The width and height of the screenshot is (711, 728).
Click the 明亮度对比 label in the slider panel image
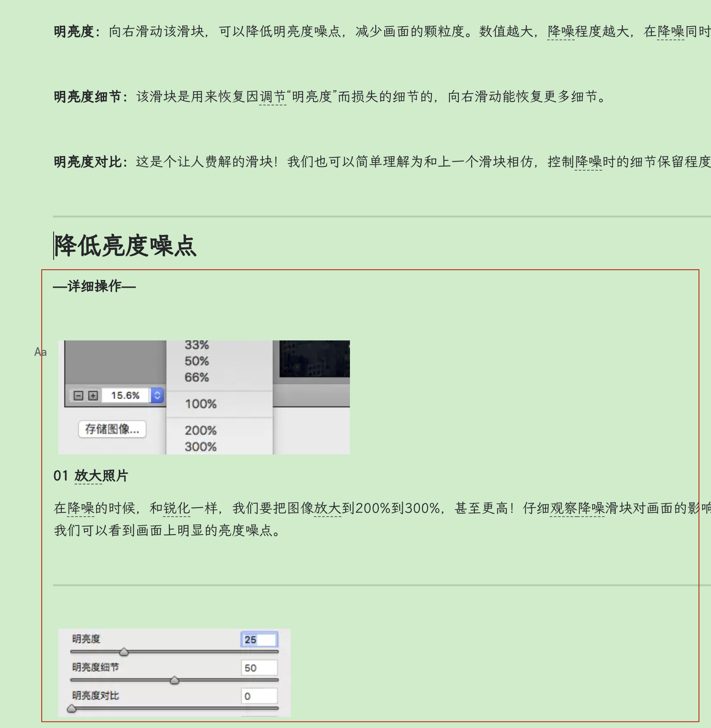click(95, 695)
